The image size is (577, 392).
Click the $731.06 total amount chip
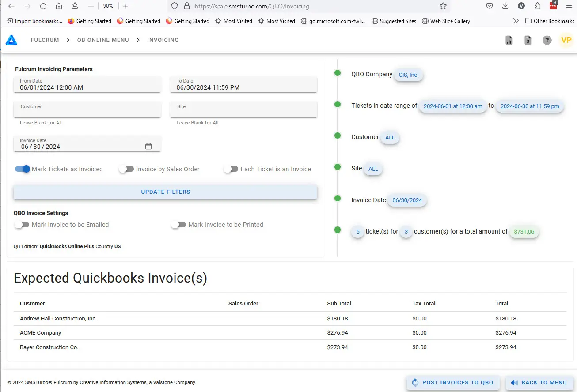click(524, 232)
